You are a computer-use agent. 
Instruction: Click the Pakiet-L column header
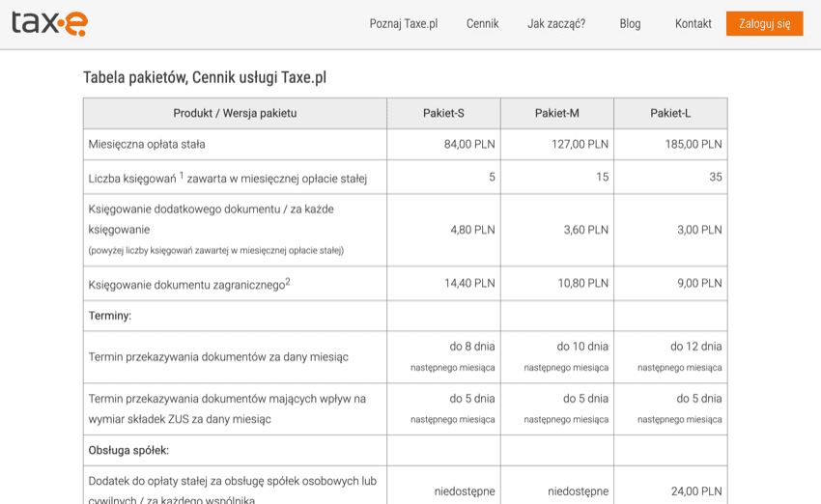click(x=670, y=114)
